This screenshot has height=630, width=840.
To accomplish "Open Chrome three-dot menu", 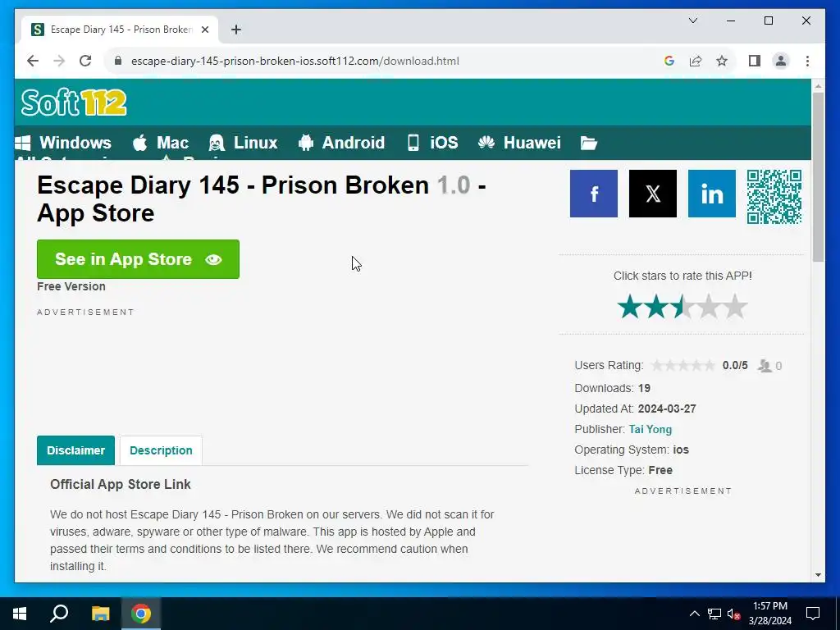I will point(807,61).
